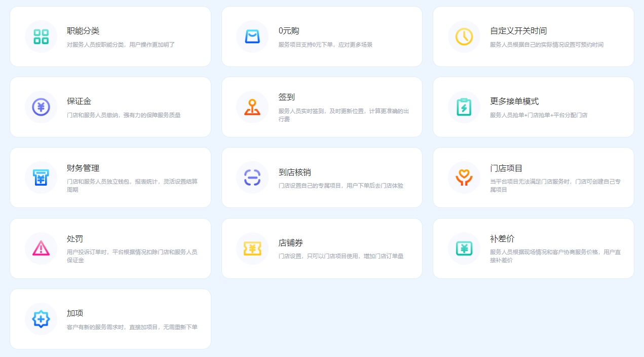The image size is (644, 357).
Task: Select the 店铺券 coupon icon
Action: (x=252, y=248)
